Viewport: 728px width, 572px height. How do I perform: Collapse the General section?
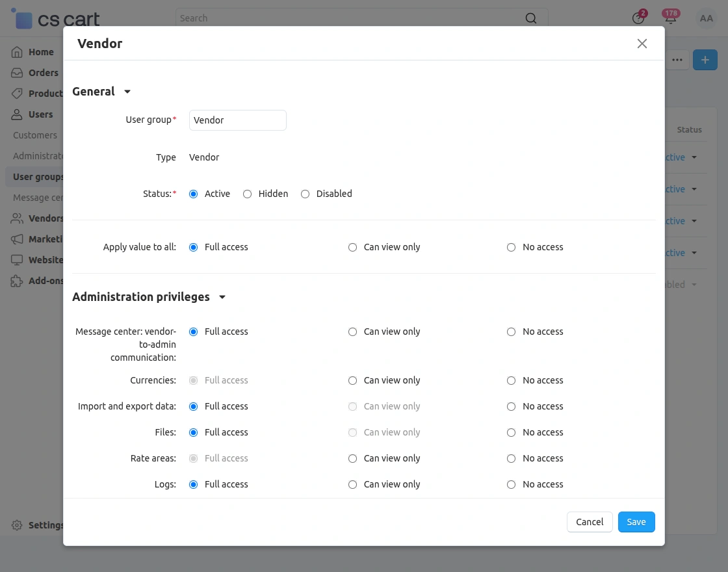[x=127, y=92]
